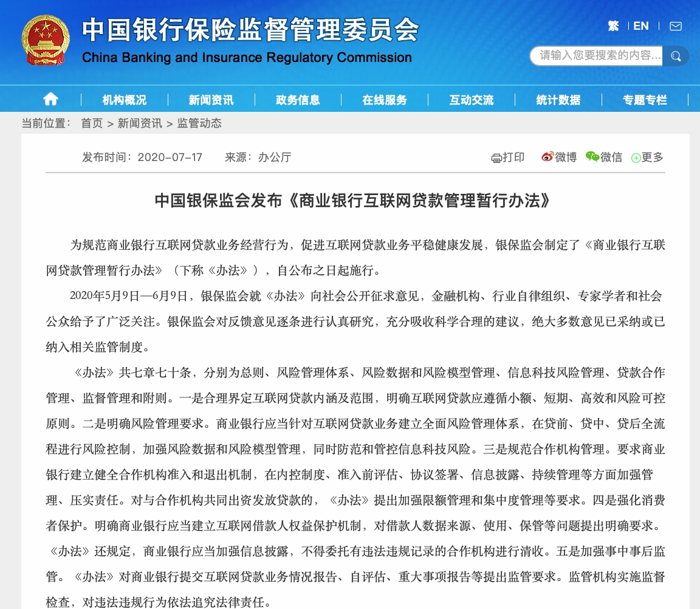Click the article headline 中国银保监会发布
Screen dimensions: 700x609
pos(218,201)
